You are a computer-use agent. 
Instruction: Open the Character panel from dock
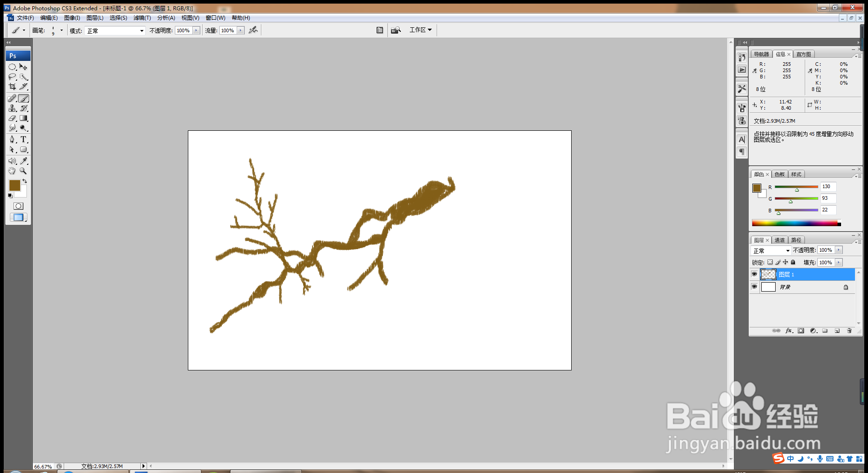tap(742, 140)
